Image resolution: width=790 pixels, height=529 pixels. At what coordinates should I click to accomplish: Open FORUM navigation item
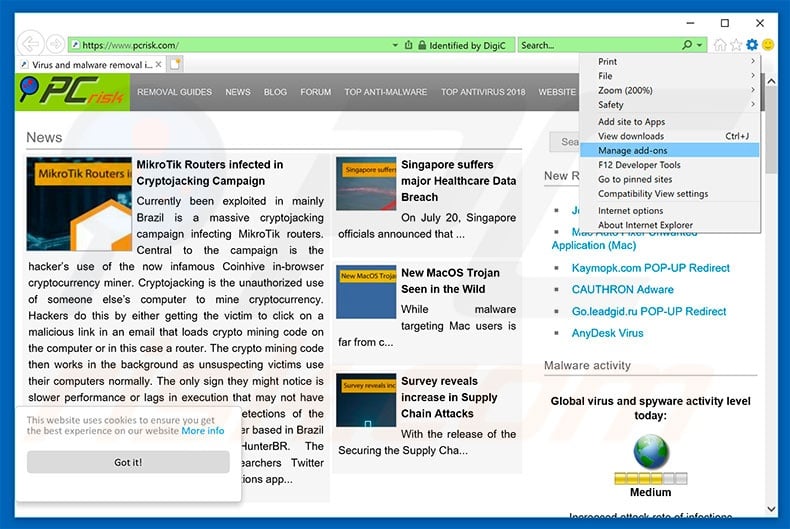tap(315, 92)
